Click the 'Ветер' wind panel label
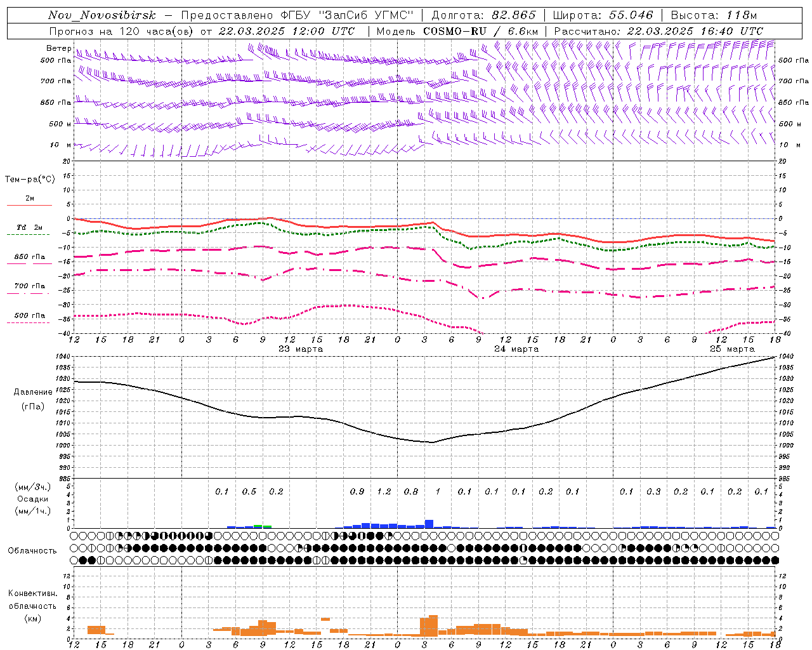 pyautogui.click(x=58, y=48)
